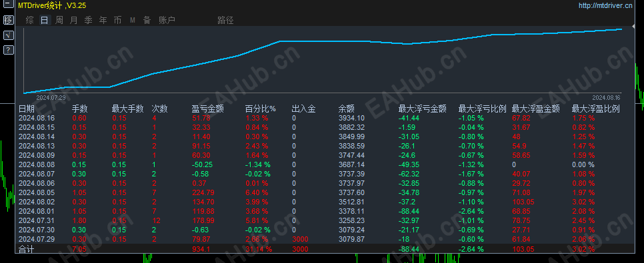Click the 224.79 profit value
Viewport: 644px width, 263px height.
coord(204,192)
